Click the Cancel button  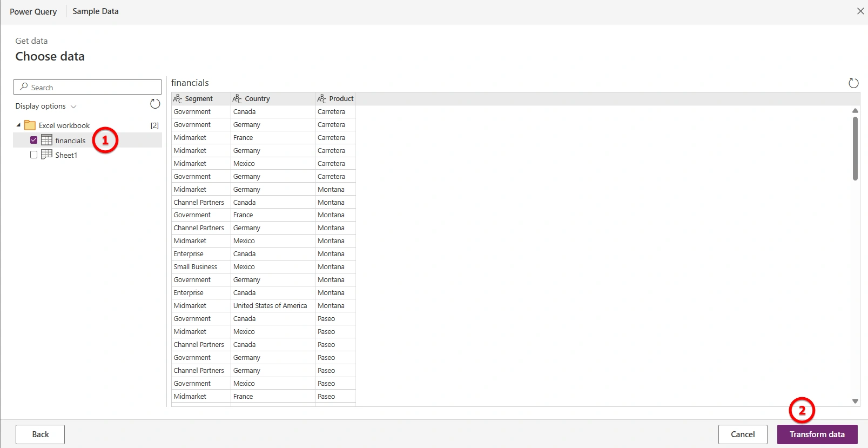[743, 434]
